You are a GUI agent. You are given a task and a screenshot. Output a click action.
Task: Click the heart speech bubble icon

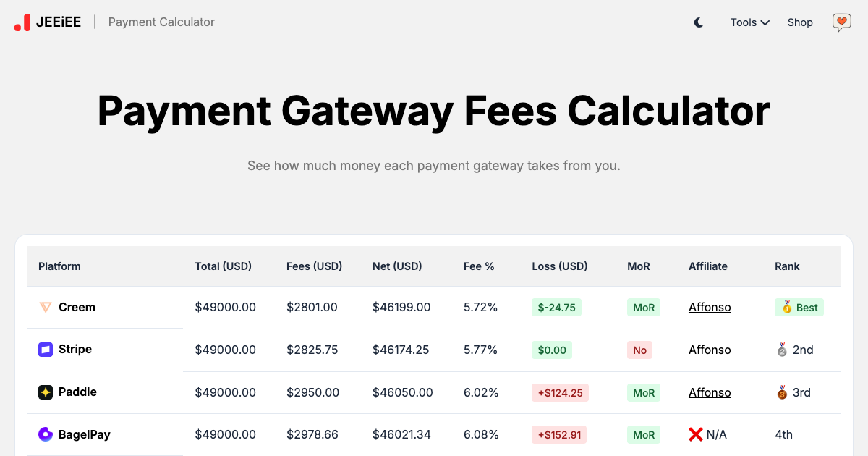(x=842, y=22)
